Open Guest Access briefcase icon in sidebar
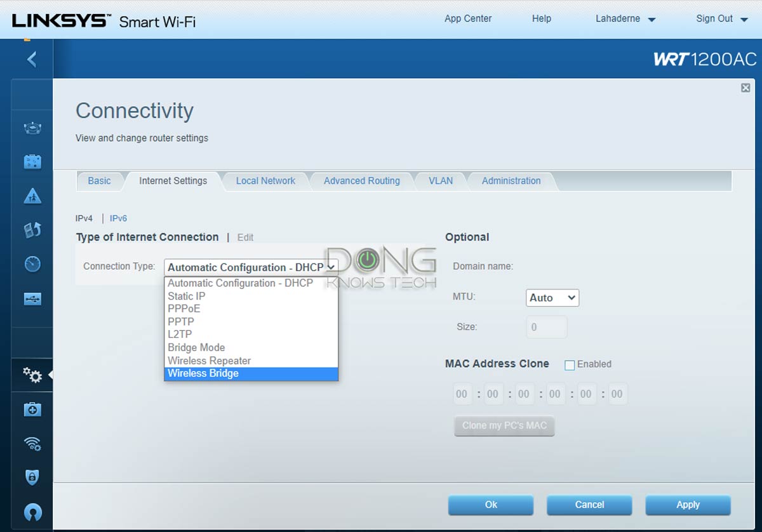Viewport: 762px width, 532px height. pyautogui.click(x=32, y=163)
